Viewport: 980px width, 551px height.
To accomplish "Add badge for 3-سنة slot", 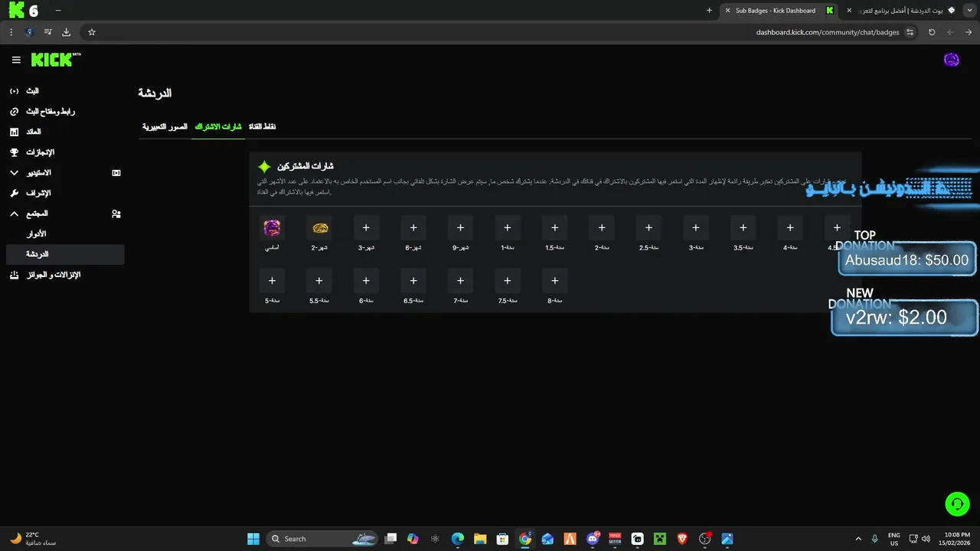I will pyautogui.click(x=696, y=228).
